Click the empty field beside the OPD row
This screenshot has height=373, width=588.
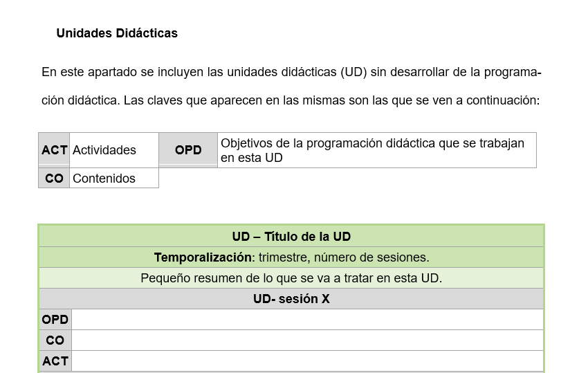(x=308, y=319)
